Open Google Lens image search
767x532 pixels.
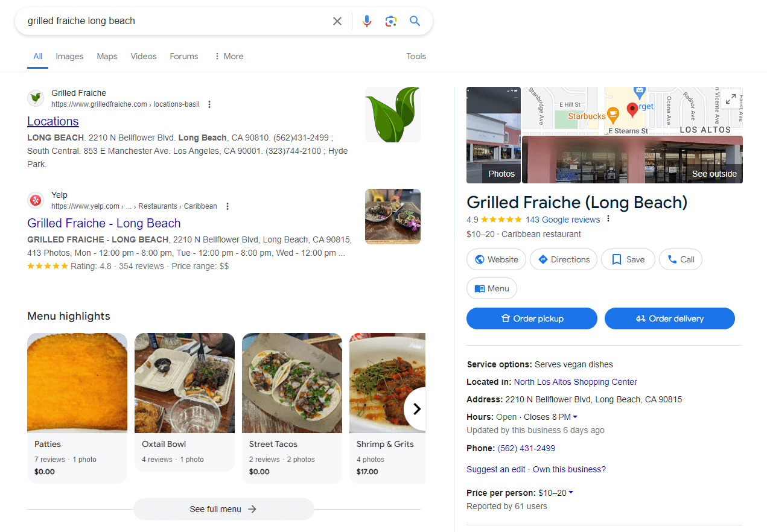(390, 21)
